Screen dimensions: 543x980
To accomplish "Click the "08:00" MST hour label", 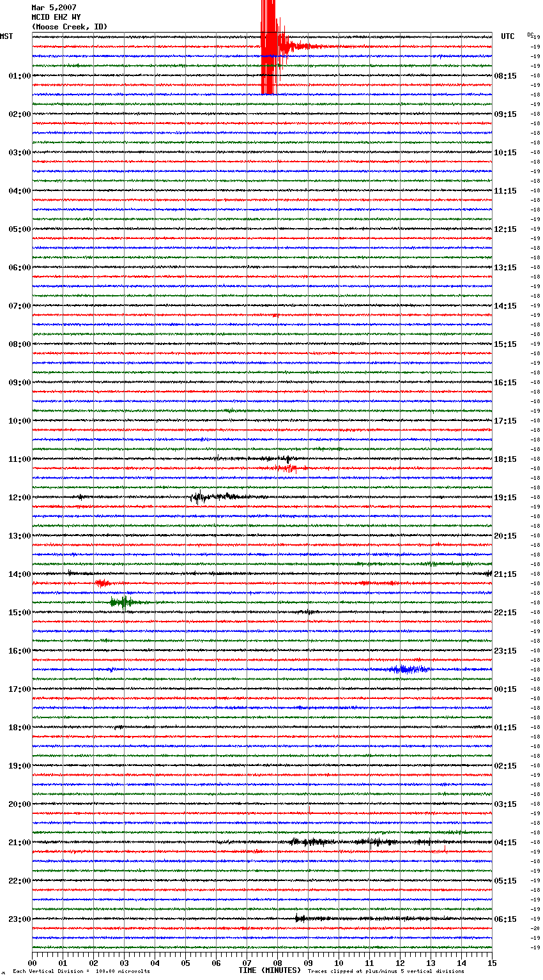I will [20, 344].
